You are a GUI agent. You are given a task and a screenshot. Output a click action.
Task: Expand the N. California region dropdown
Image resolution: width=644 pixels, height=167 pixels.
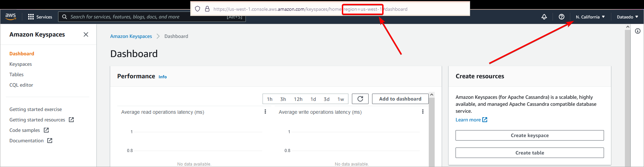[590, 17]
